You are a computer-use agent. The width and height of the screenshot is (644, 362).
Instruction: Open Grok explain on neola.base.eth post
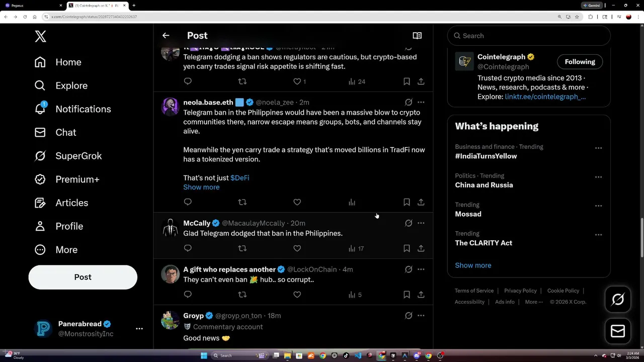click(409, 102)
